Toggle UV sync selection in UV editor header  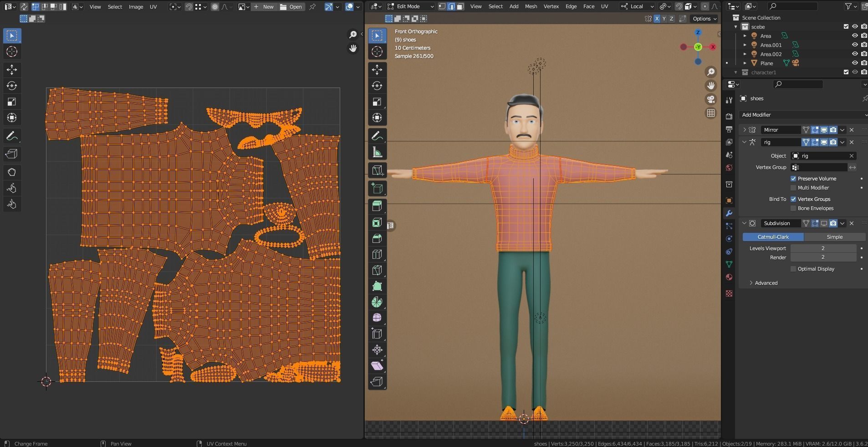pyautogui.click(x=24, y=7)
